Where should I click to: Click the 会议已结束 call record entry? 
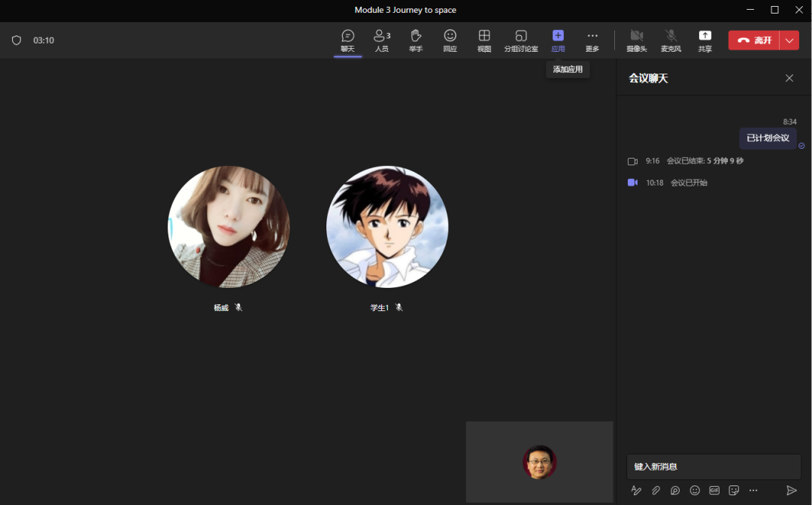704,161
